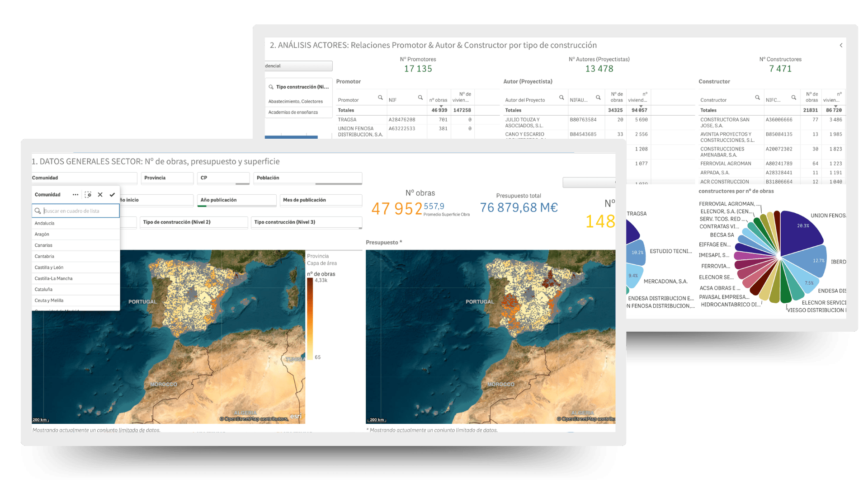This screenshot has width=868, height=488.
Task: Click CONSTRUCTORA SAN JOSE, S.A. row
Action: [x=772, y=122]
